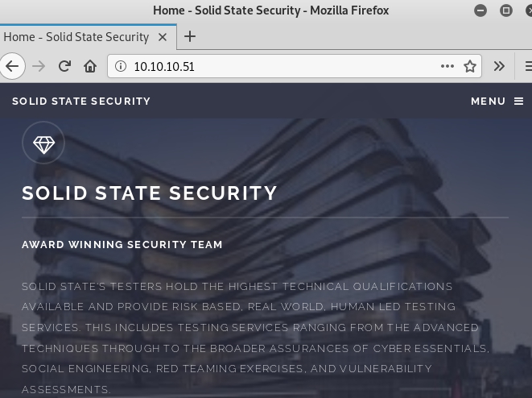
Task: Reload the current page
Action: 64,66
